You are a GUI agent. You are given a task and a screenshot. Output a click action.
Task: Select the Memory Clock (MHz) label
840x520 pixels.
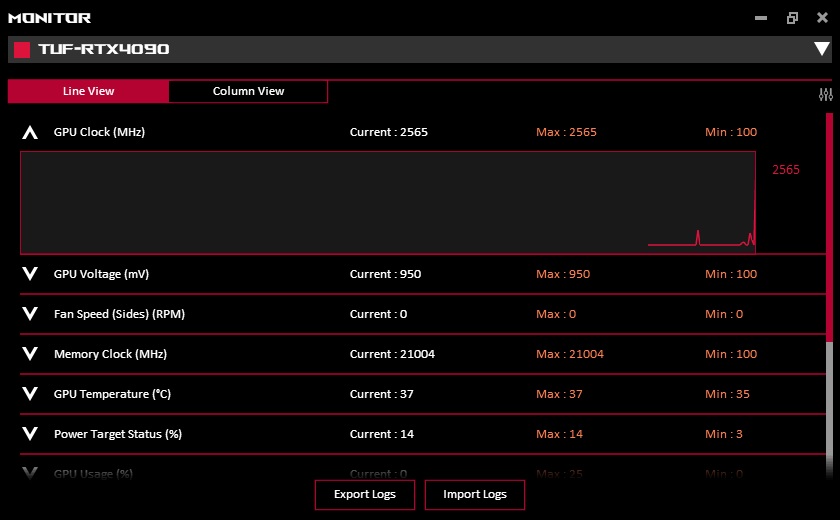[110, 354]
